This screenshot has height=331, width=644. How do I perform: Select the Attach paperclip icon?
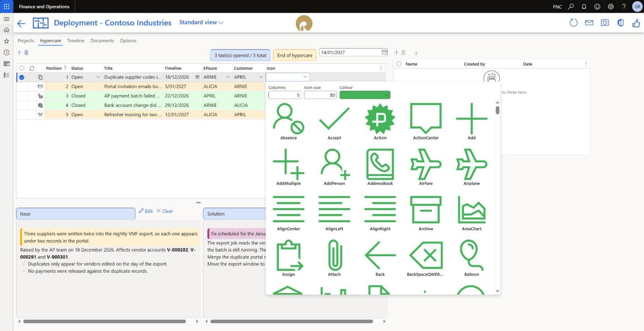click(x=334, y=258)
